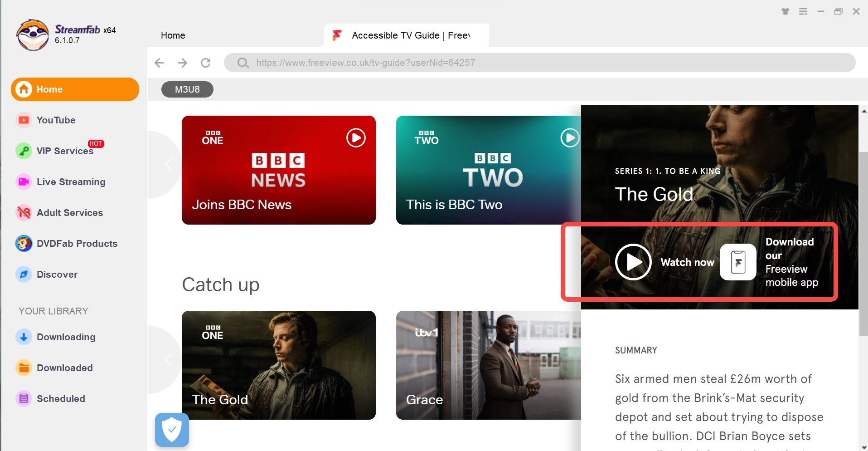
Task: Click 'The Gold' title in details panel
Action: tap(654, 194)
